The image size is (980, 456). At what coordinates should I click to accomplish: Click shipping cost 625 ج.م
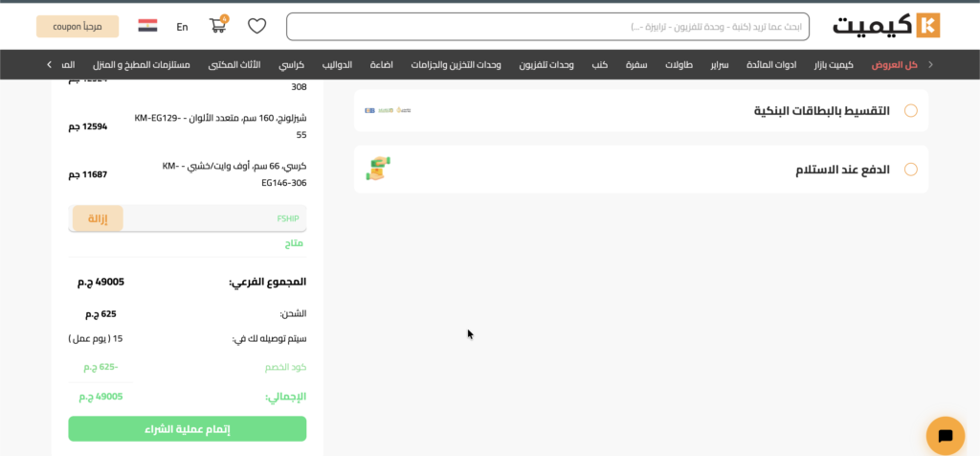(100, 314)
